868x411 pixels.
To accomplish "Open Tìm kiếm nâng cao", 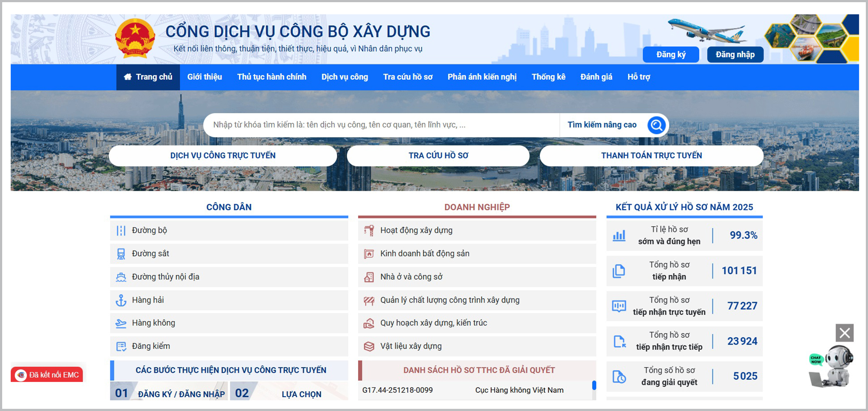I will (x=602, y=125).
